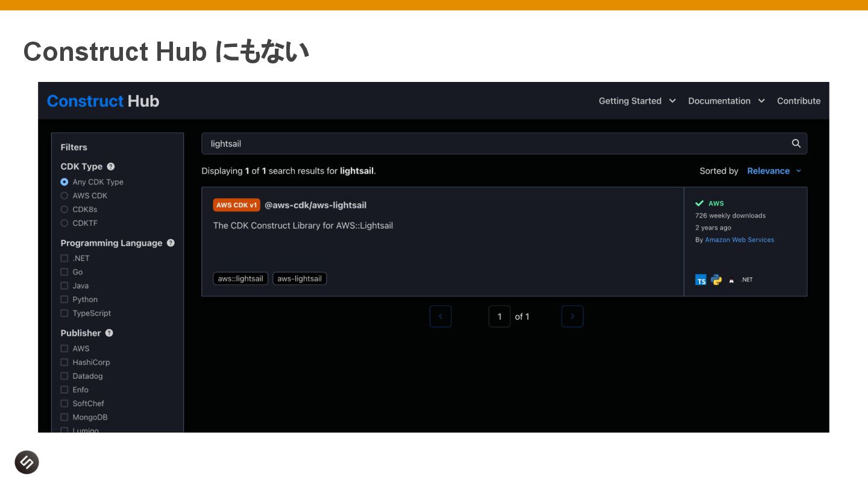Click the TypeScript language icon
The width and height of the screenshot is (868, 488).
click(700, 280)
